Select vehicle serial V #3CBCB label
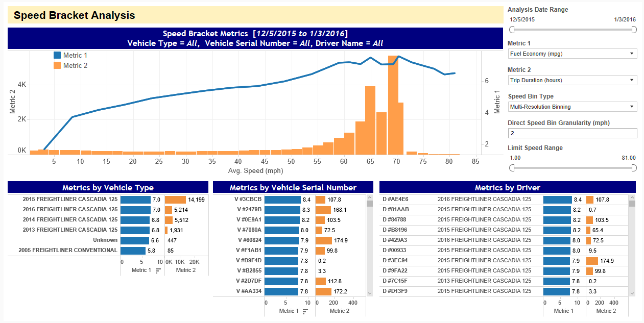The width and height of the screenshot is (644, 323). [249, 200]
